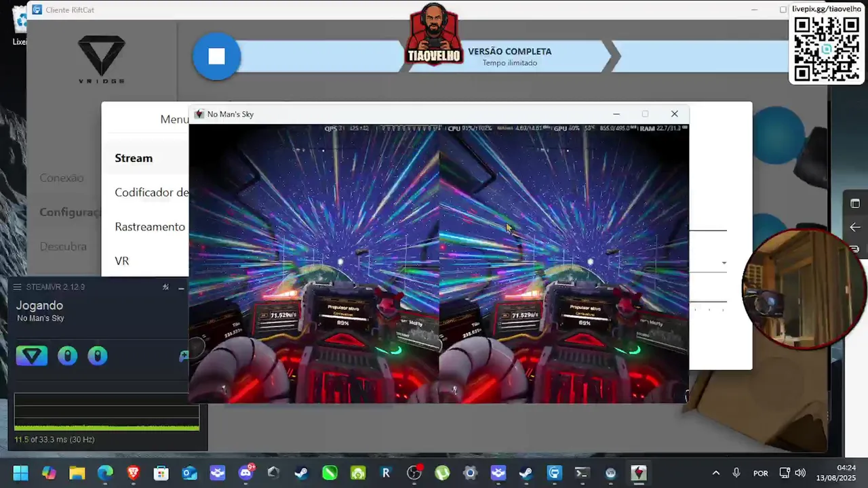This screenshot has height=488, width=868.
Task: Click the Jogando No Man's Sky status text
Action: [40, 311]
